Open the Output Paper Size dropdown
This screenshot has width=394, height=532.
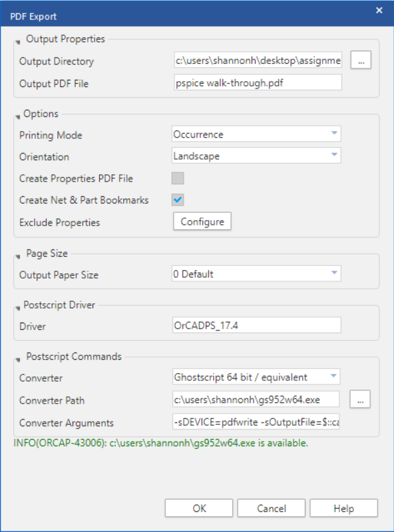click(256, 273)
